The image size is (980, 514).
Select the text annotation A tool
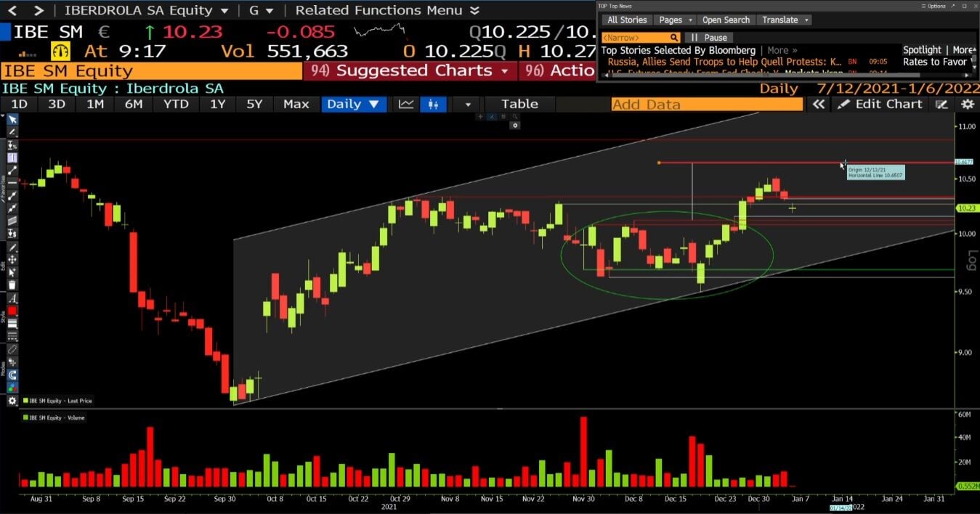12,298
